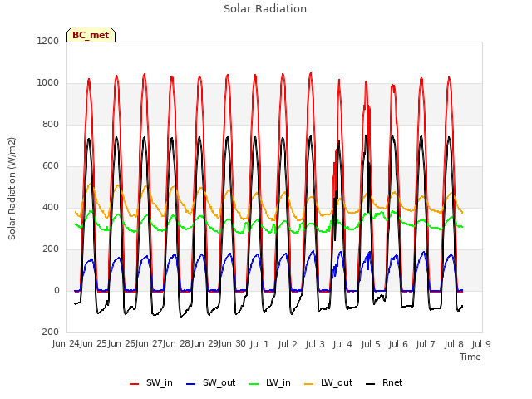Click the Solar Radiation (W/m2) axis label
Image resolution: width=532 pixels, height=399 pixels.
[x=12, y=189]
